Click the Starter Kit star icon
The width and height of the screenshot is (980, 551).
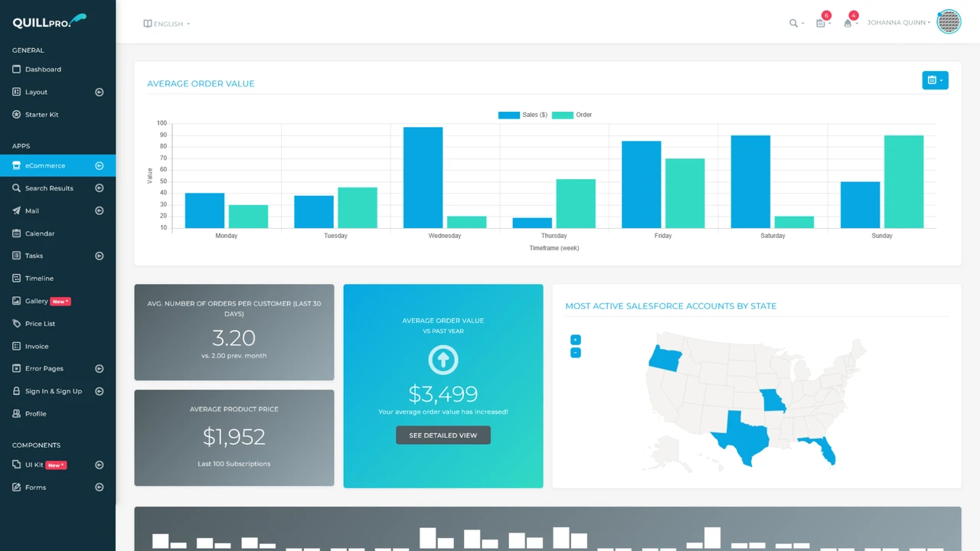pyautogui.click(x=17, y=114)
